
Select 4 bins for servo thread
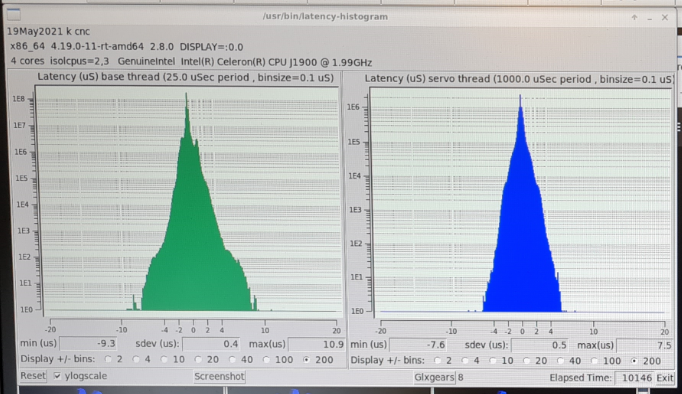pos(465,361)
